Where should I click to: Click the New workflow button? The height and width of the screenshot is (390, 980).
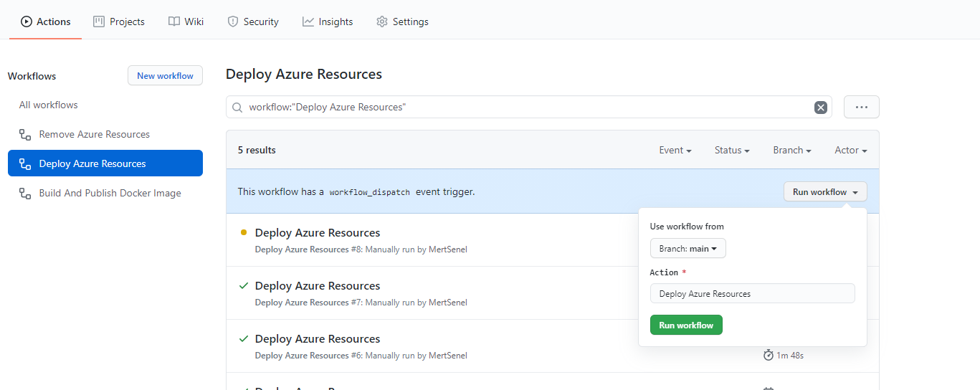click(165, 75)
